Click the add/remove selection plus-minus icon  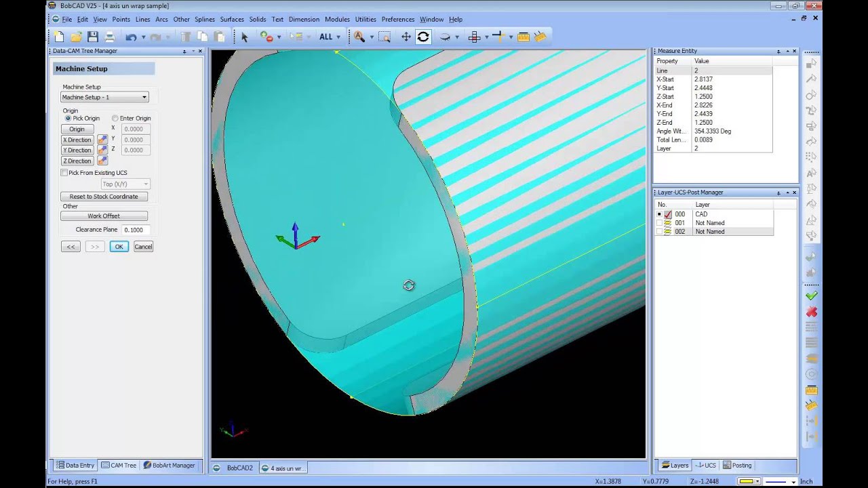pos(267,37)
